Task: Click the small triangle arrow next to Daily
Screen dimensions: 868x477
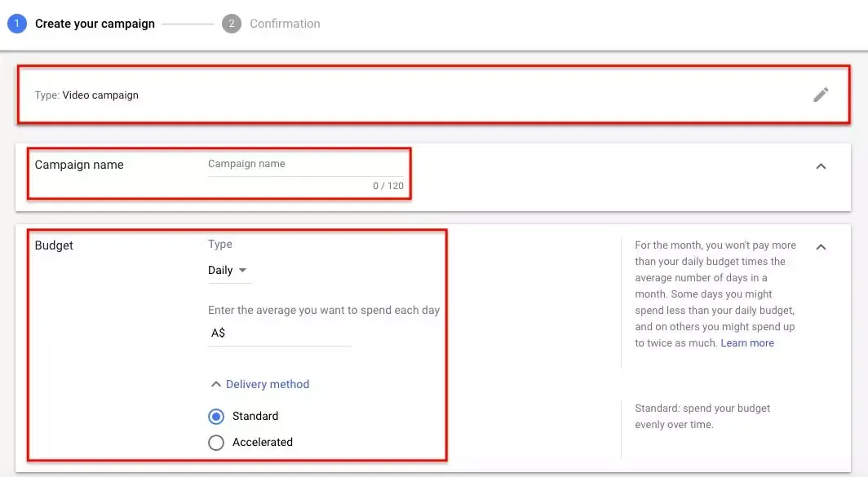Action: click(x=242, y=270)
